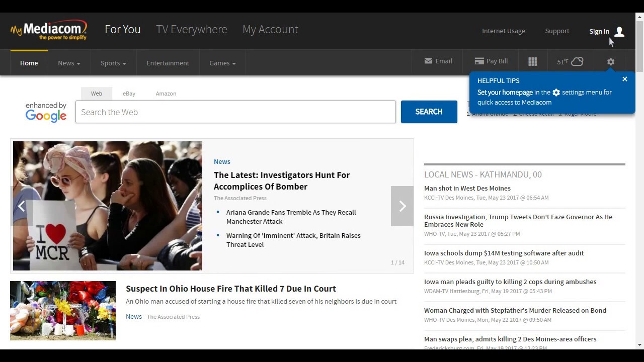The width and height of the screenshot is (644, 362).
Task: Expand the Games dropdown menu
Action: (222, 63)
